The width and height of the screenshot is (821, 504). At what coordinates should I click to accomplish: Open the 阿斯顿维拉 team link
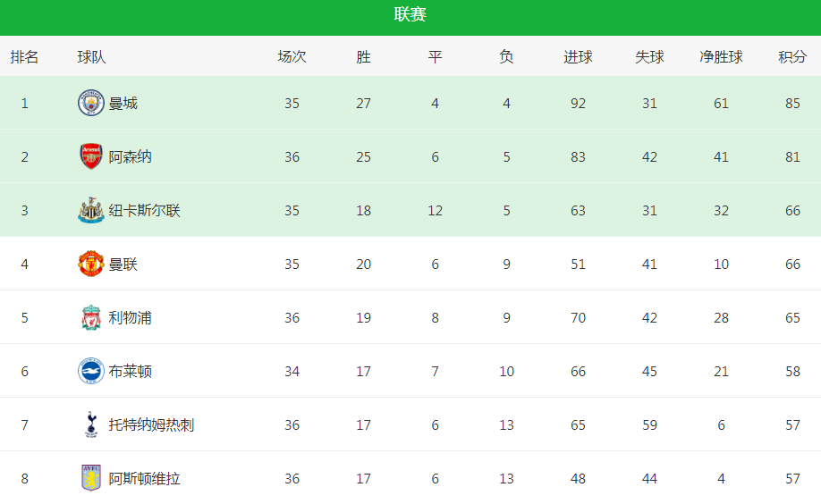pos(145,478)
